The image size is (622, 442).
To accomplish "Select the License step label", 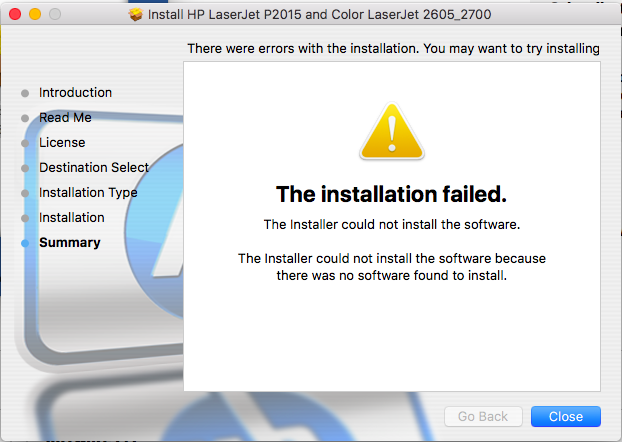I will (62, 142).
